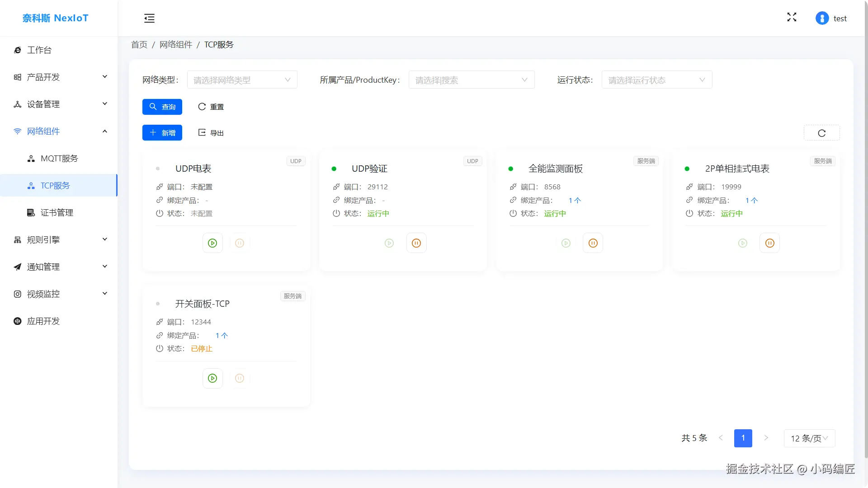Click 网络组件 in the breadcrumb

click(176, 44)
